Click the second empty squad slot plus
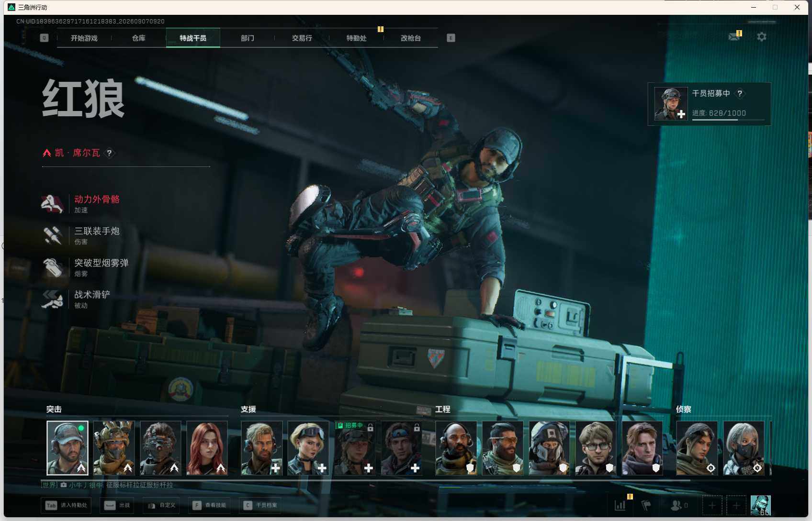This screenshot has width=812, height=521. tap(736, 505)
